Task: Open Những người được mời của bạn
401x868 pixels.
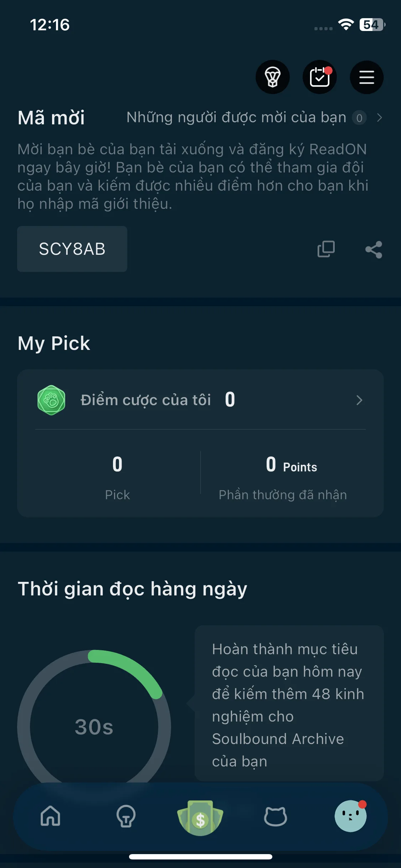Action: pos(236,117)
